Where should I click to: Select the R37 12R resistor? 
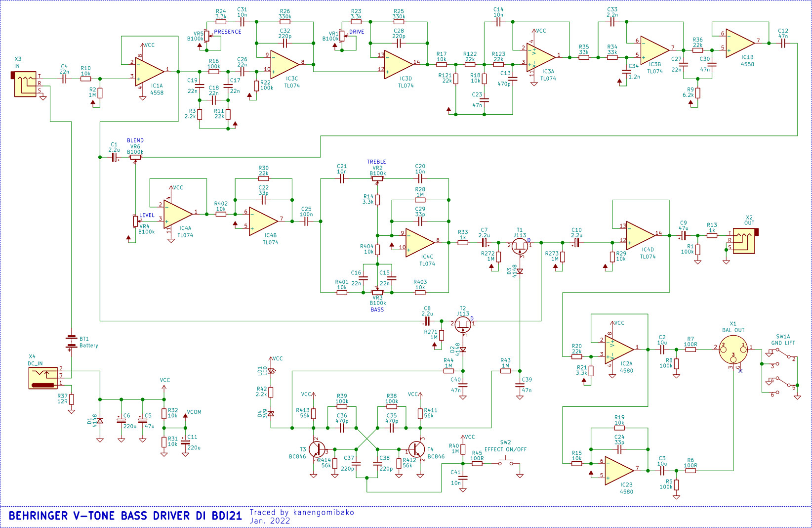(72, 399)
